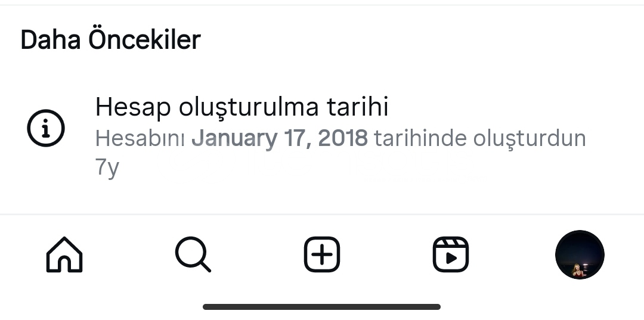The image size is (644, 320).
Task: Tap the create new post plus icon
Action: pos(322,255)
